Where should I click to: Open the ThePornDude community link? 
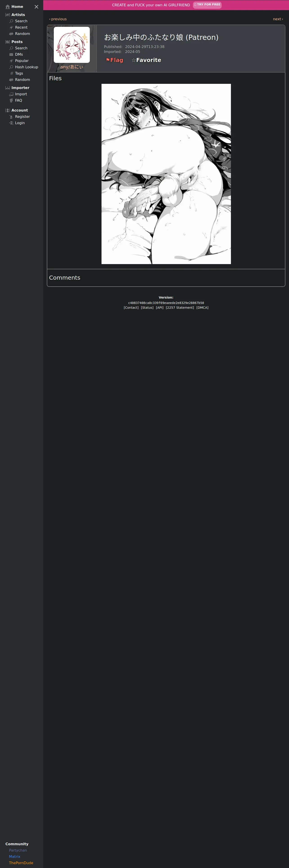21,863
